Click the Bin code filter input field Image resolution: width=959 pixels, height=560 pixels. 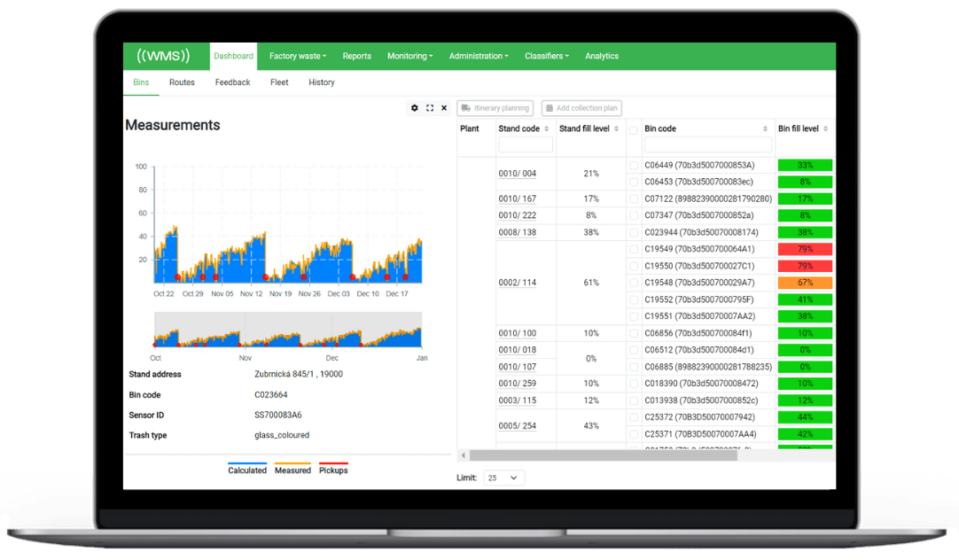[x=707, y=145]
